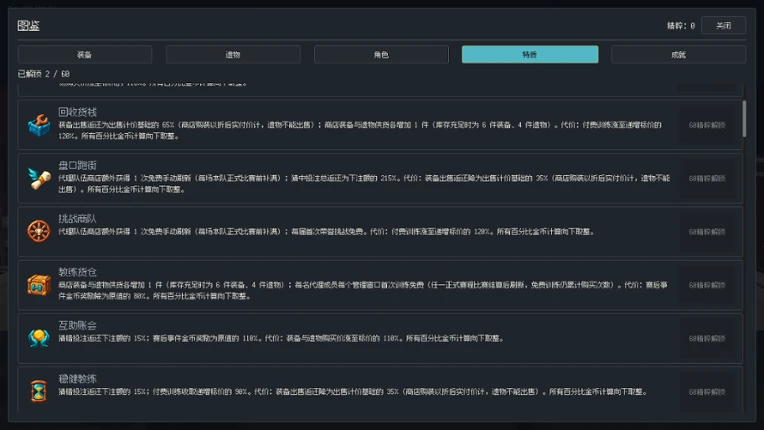Click the 挑战商队 trait title
The image size is (764, 430).
click(77, 219)
